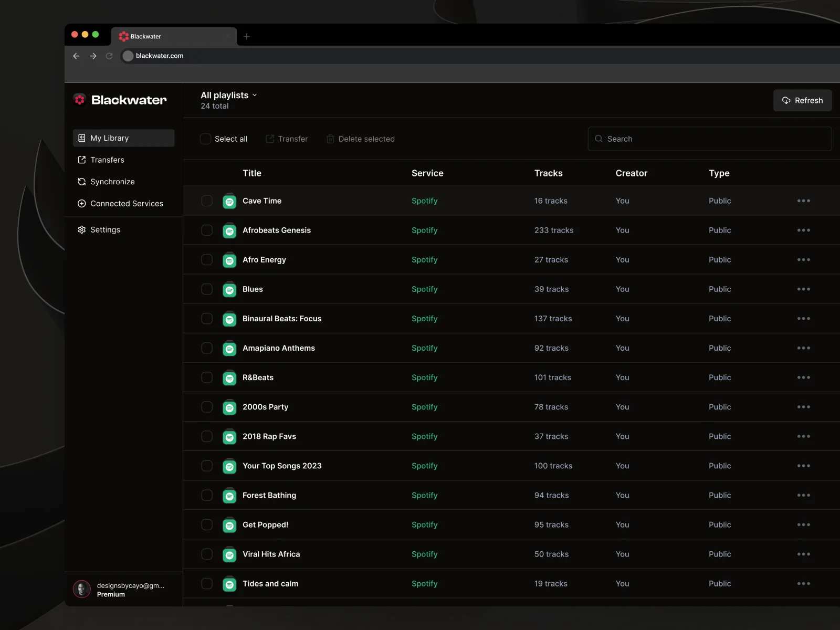Viewport: 840px width, 630px height.
Task: Tick the Select all checkbox
Action: (205, 139)
